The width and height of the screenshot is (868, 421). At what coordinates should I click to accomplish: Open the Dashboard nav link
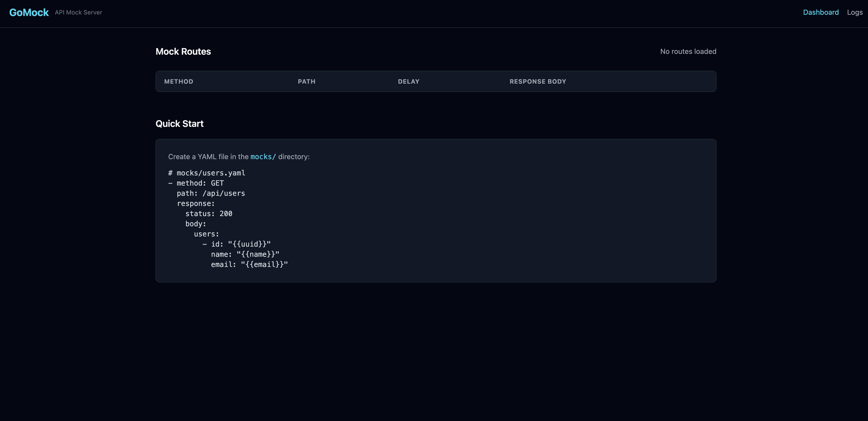click(x=820, y=12)
